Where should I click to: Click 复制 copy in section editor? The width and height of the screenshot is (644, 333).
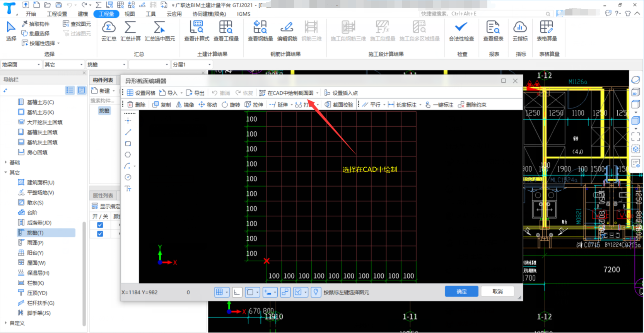tap(162, 105)
